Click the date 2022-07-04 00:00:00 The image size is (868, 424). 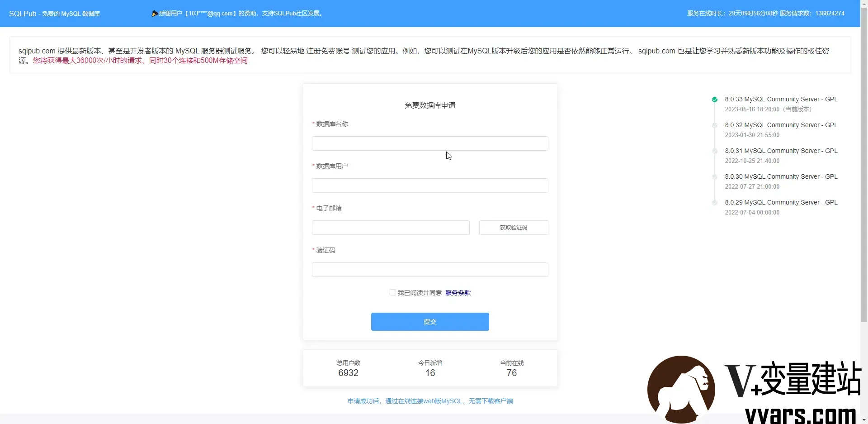(752, 212)
